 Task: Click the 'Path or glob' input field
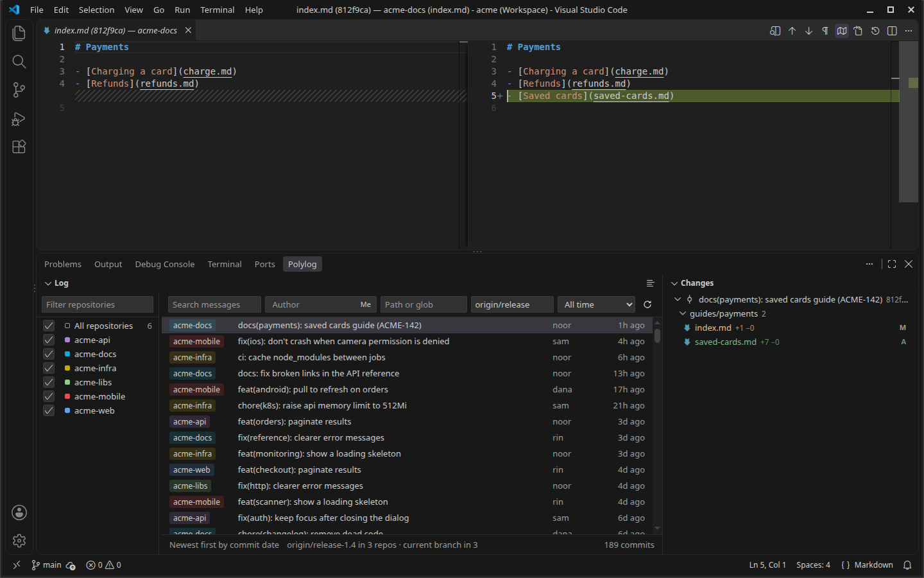(424, 304)
